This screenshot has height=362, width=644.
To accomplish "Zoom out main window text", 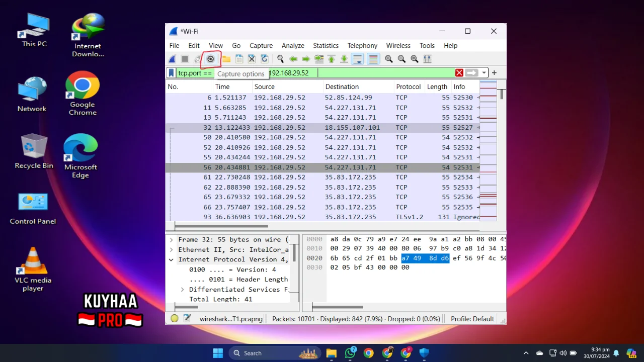I will (401, 59).
